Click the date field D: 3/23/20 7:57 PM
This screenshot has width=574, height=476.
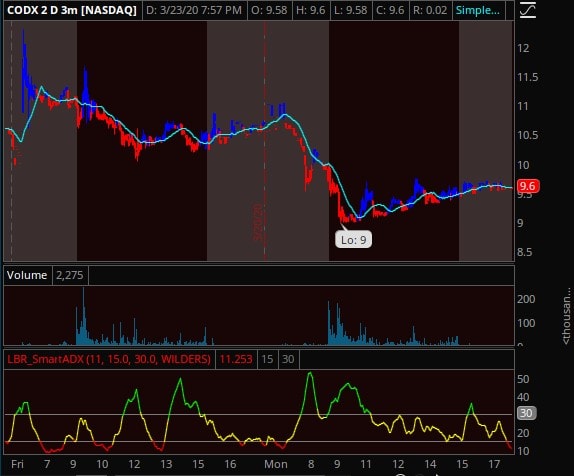[194, 10]
